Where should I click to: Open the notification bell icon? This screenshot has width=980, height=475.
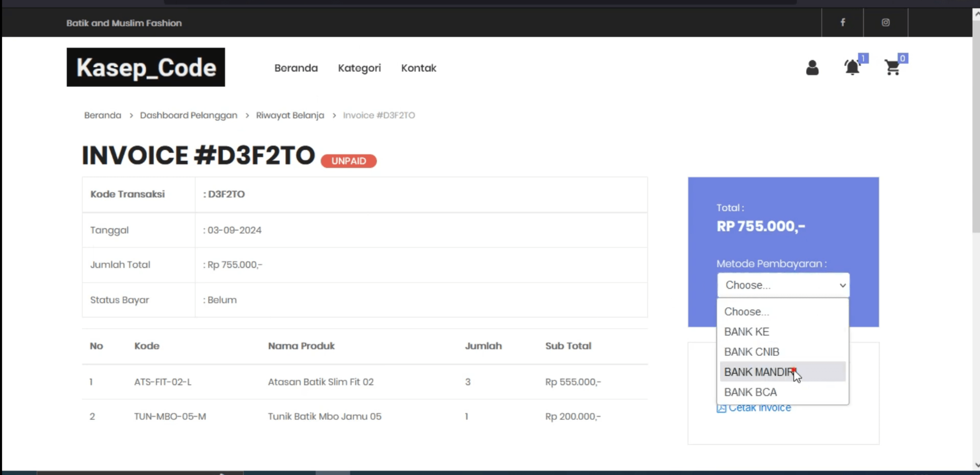(x=852, y=68)
